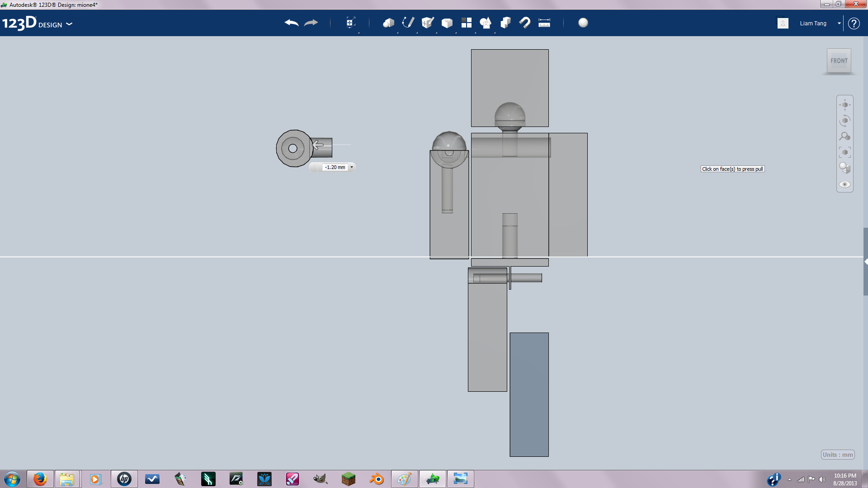Click the user avatar icon
Viewport: 868px width, 488px height.
click(783, 23)
